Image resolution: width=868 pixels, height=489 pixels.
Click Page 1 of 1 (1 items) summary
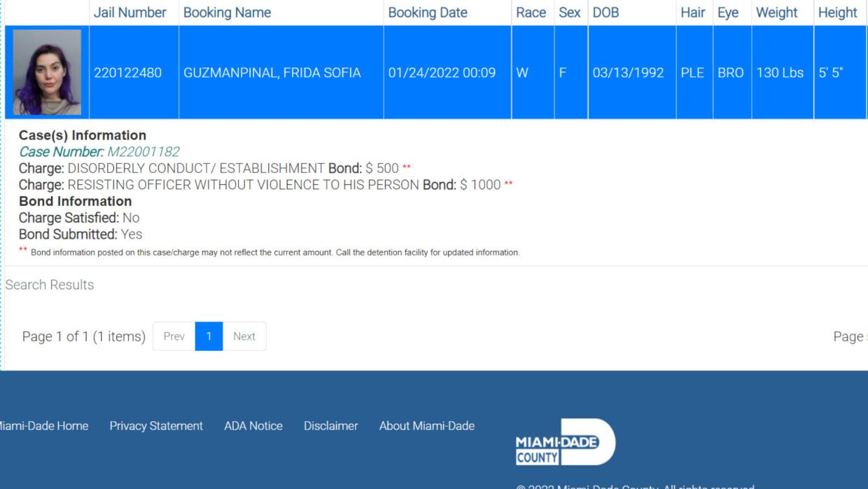coord(84,336)
